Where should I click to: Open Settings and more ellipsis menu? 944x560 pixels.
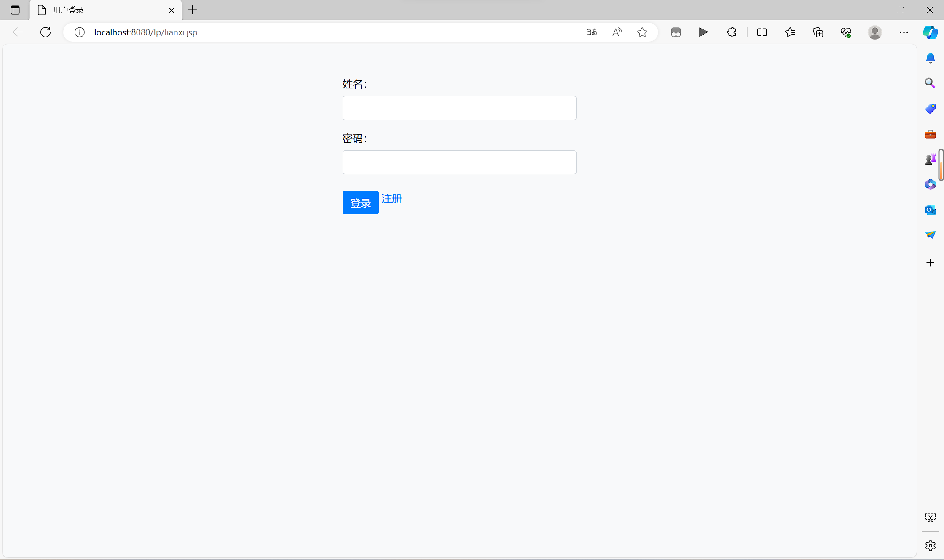click(904, 32)
